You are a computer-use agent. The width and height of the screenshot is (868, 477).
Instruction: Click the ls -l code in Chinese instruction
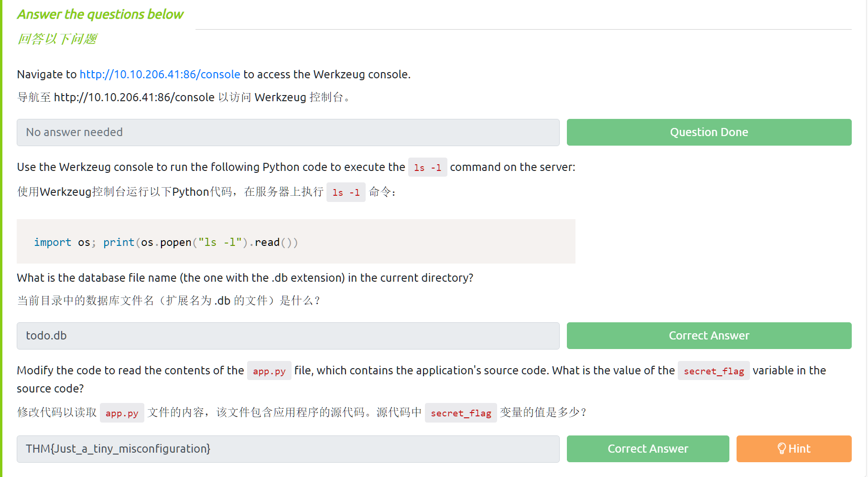click(x=346, y=192)
